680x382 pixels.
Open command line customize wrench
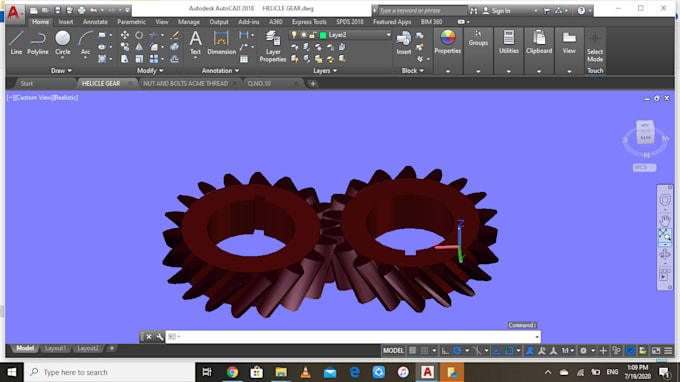point(160,336)
